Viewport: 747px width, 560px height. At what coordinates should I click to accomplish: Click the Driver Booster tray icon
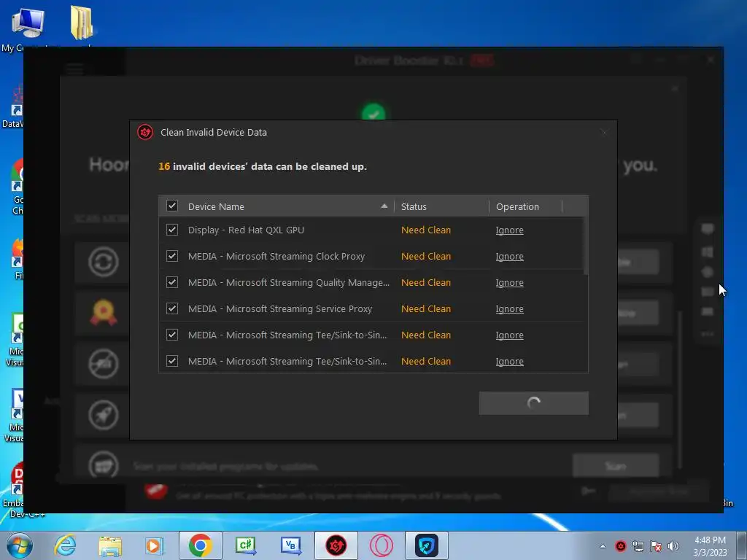(620, 546)
